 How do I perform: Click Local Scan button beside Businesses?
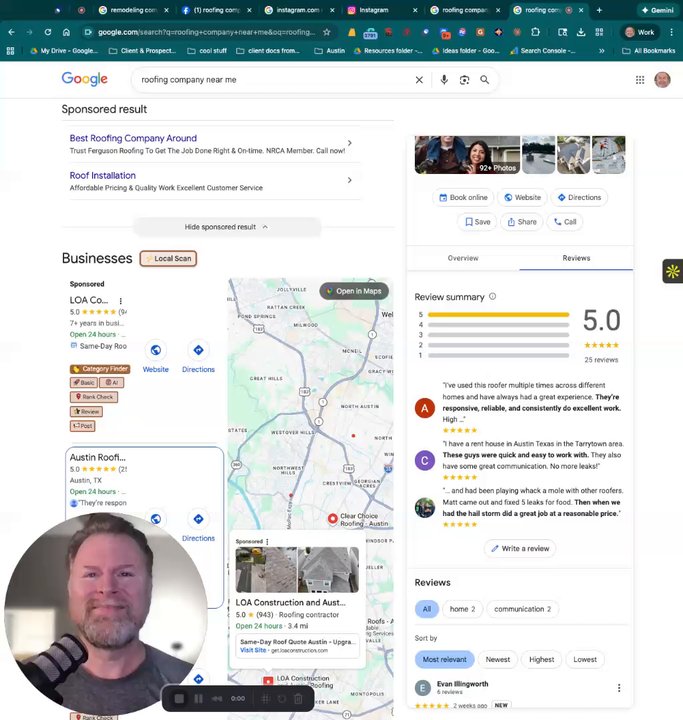coord(168,259)
